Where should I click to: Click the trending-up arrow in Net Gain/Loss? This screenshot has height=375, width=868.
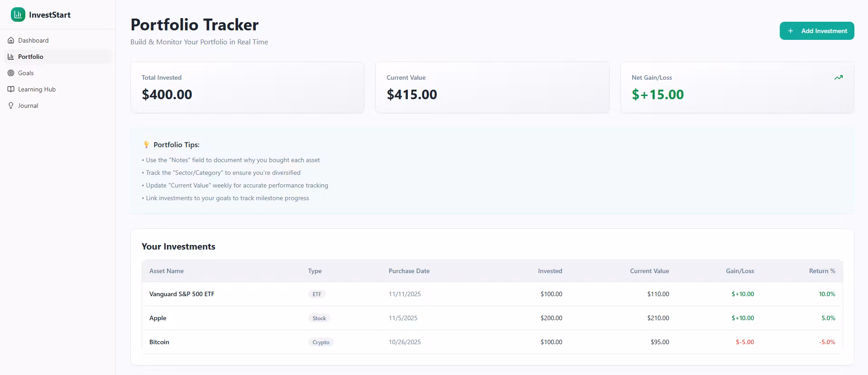click(x=838, y=77)
